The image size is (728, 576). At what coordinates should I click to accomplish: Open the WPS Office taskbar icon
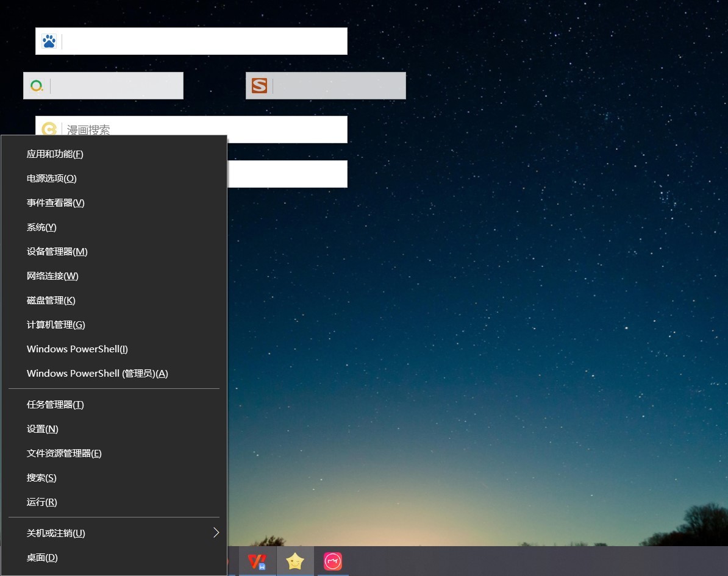pyautogui.click(x=257, y=561)
